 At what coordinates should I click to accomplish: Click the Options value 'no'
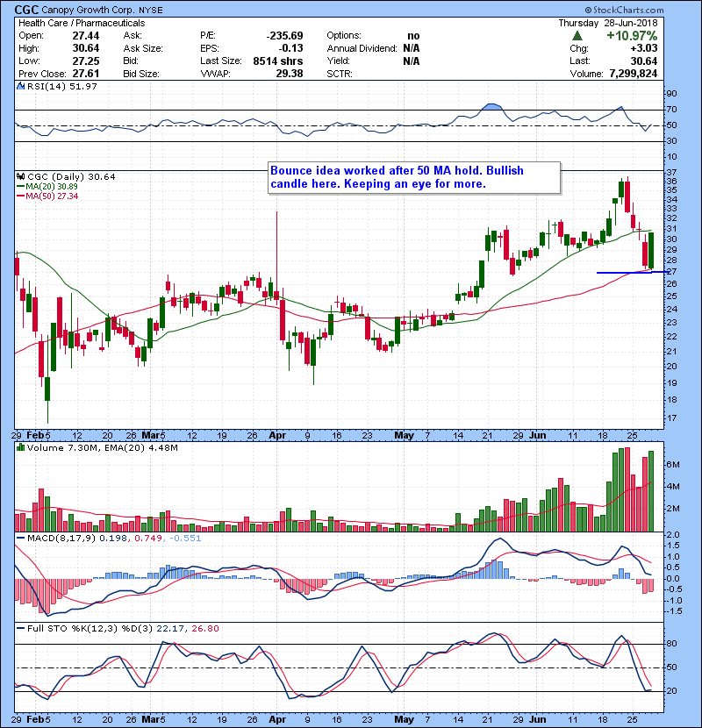413,36
